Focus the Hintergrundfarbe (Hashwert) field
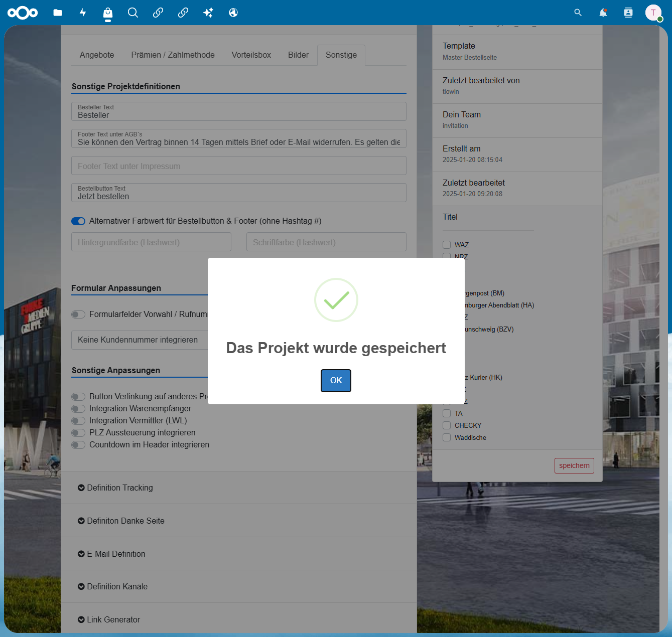Image resolution: width=672 pixels, height=637 pixels. pyautogui.click(x=151, y=242)
